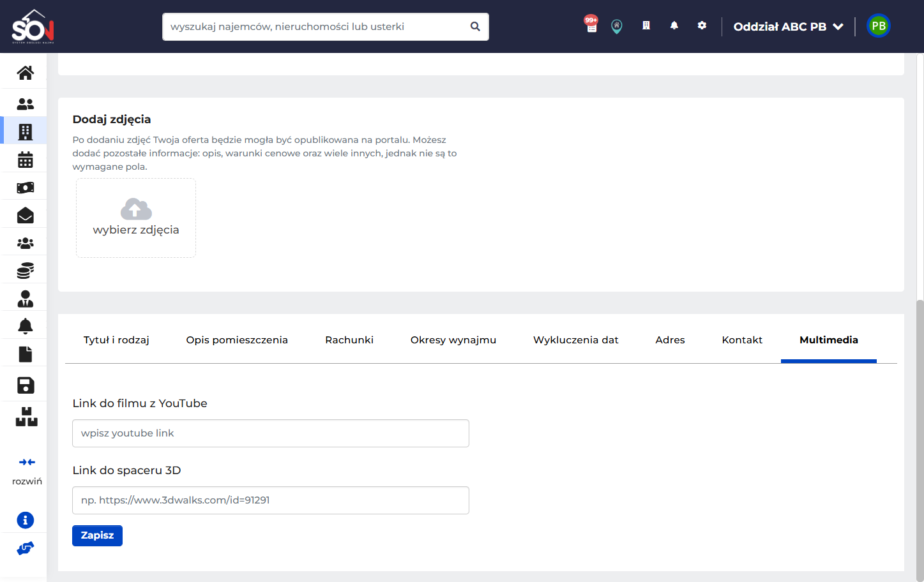Open the 99+ notifications list icon
924x582 pixels.
pos(591,24)
